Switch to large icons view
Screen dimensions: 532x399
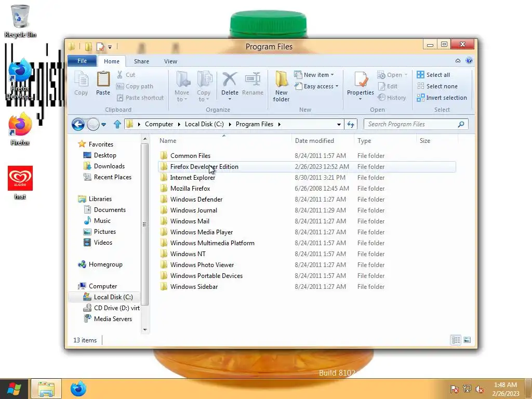click(467, 340)
